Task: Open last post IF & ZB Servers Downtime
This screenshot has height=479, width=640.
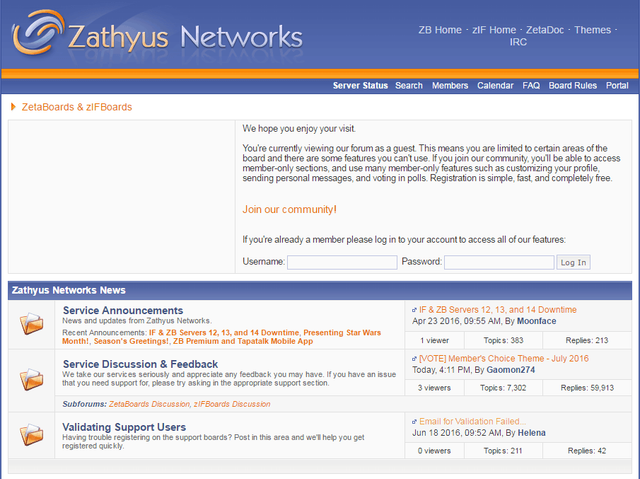Action: coord(498,310)
